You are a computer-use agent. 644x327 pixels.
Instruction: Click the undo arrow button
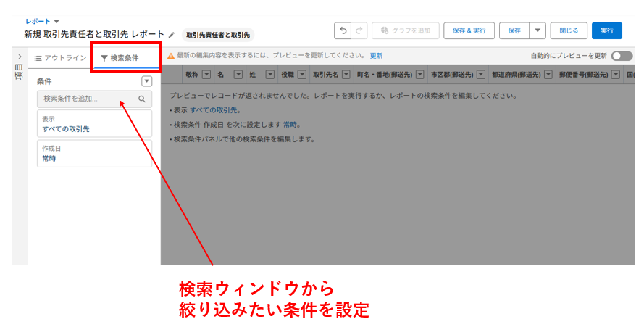(x=343, y=31)
